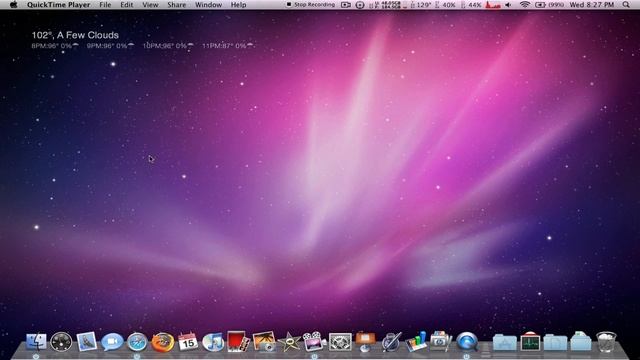This screenshot has width=640, height=360.
Task: Open the Edit menu
Action: [x=127, y=5]
